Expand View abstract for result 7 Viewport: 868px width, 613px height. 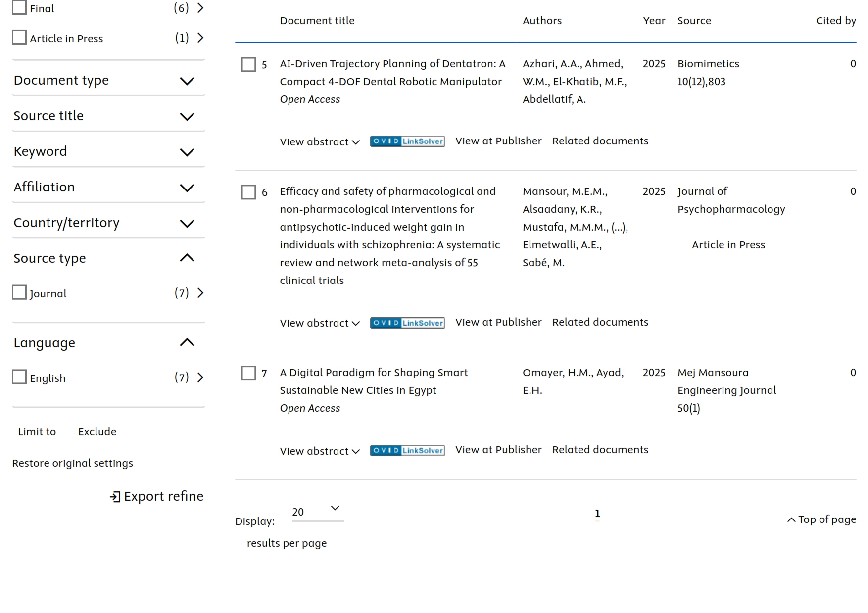pos(319,451)
